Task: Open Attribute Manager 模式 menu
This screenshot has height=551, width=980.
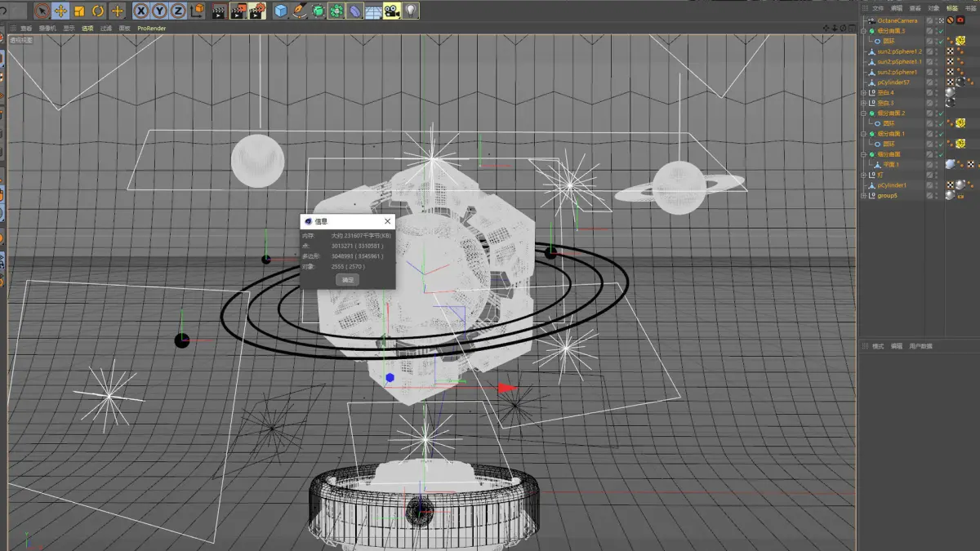Action: tap(878, 346)
